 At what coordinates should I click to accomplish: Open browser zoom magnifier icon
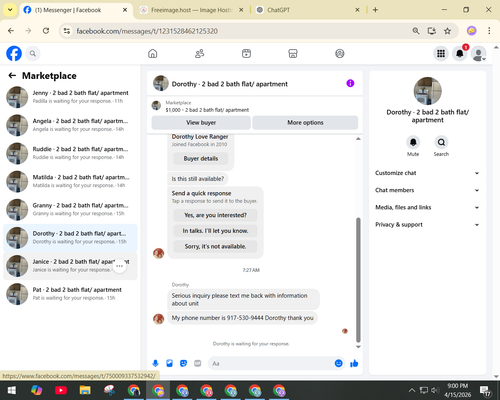click(x=416, y=31)
